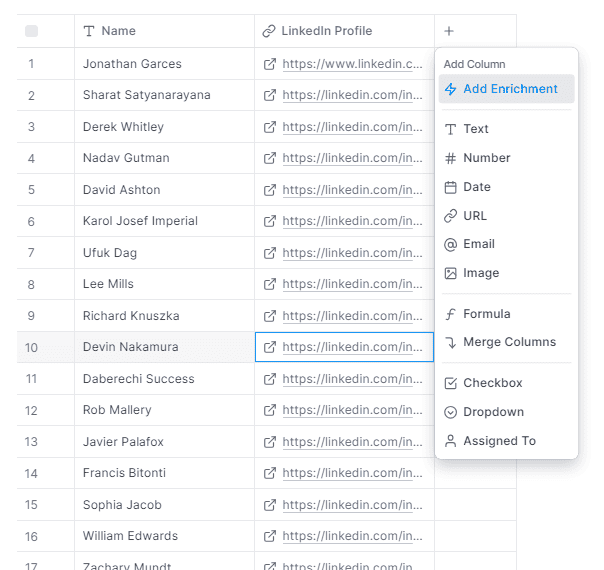
Task: Open Rob Mallery's LinkedIn profile link
Action: pos(352,410)
